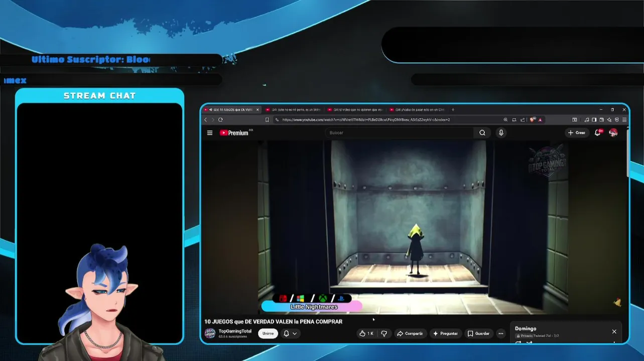Toggle the browser sidebar panel
Screen dimensions: 644x361
pos(594,120)
